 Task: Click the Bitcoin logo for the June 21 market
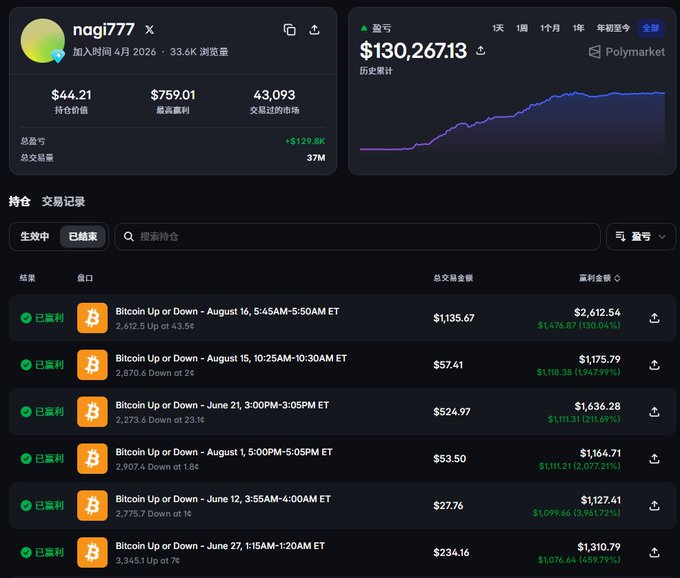click(x=92, y=411)
